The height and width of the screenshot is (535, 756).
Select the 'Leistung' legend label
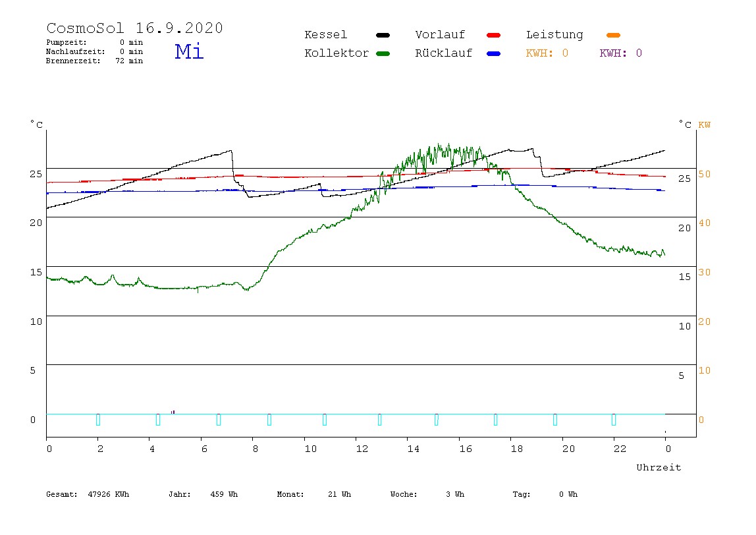[554, 35]
